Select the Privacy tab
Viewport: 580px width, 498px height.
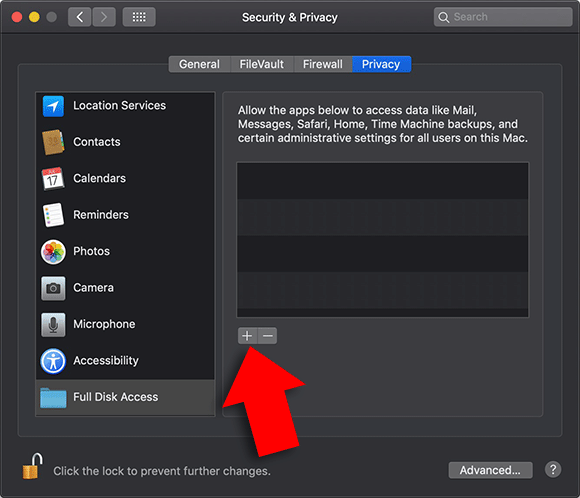(x=381, y=64)
